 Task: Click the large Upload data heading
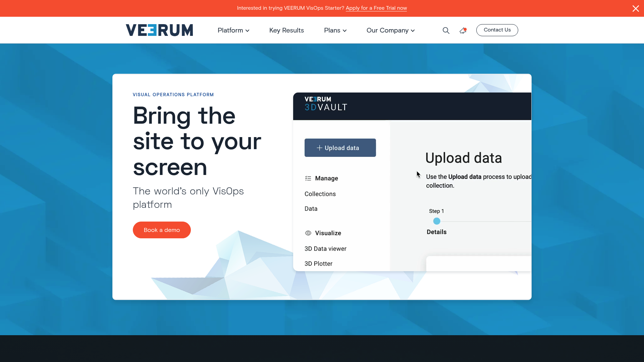[464, 158]
